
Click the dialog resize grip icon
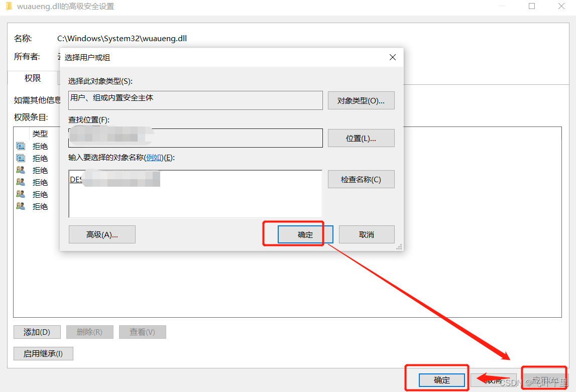click(399, 247)
